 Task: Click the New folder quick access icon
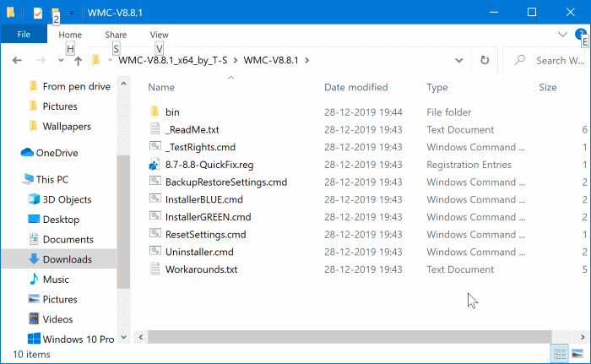point(56,13)
